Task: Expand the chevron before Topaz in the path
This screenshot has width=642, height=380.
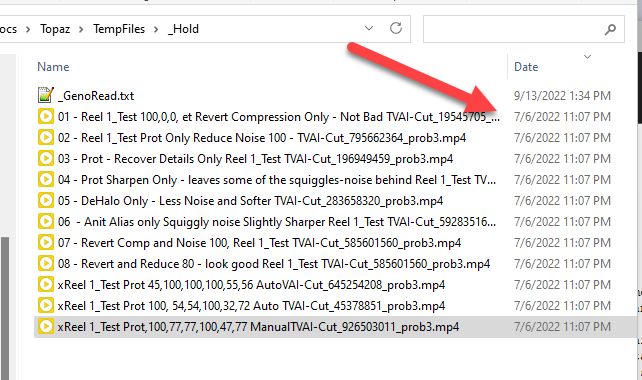Action: 28,29
